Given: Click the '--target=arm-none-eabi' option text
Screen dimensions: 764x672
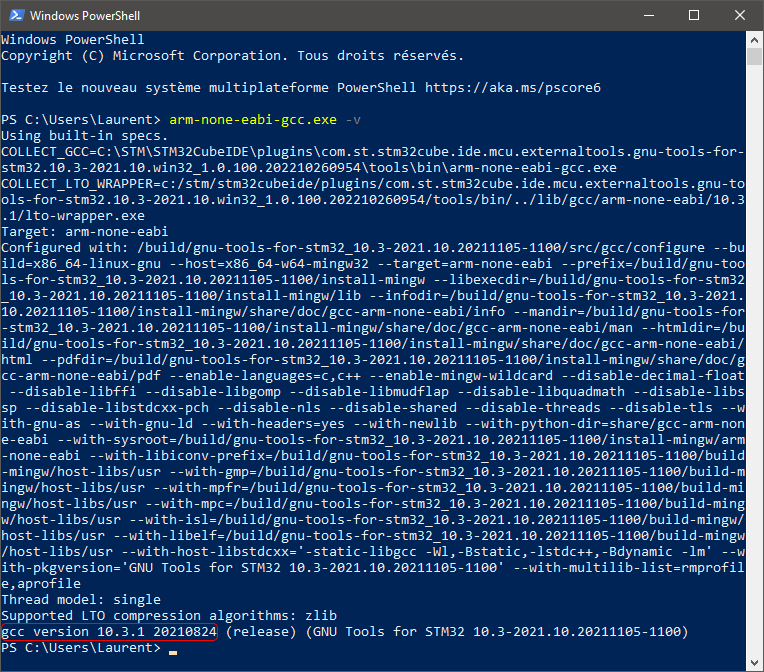Looking at the screenshot, I should tap(465, 264).
